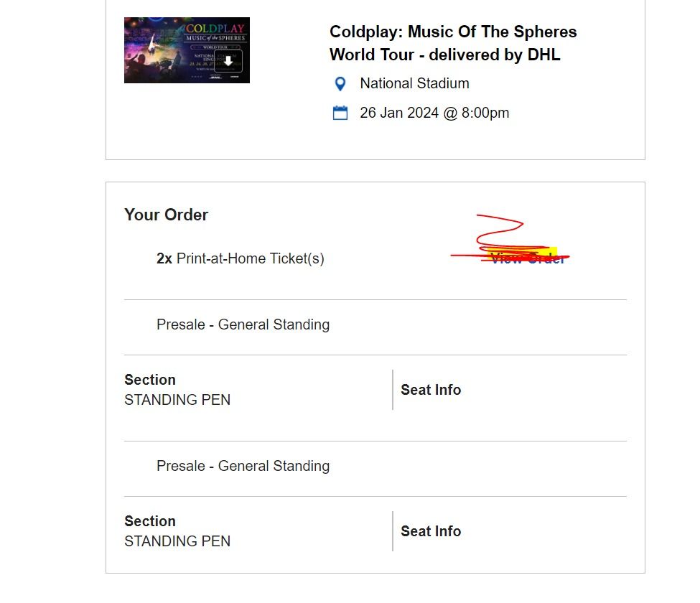Select the National Stadium venue name
Image resolution: width=700 pixels, height=603 pixels.
414,83
